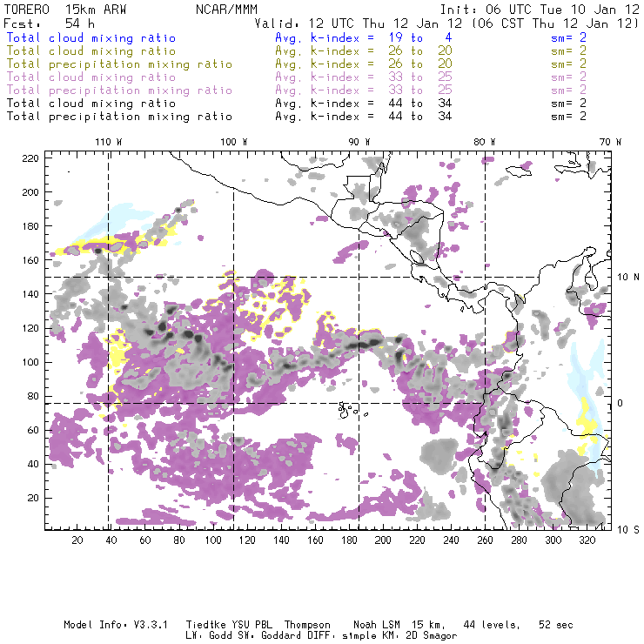Screen dimensions: 644x644
Task: Click the "NCAR/MMM" header label
Action: tap(227, 10)
